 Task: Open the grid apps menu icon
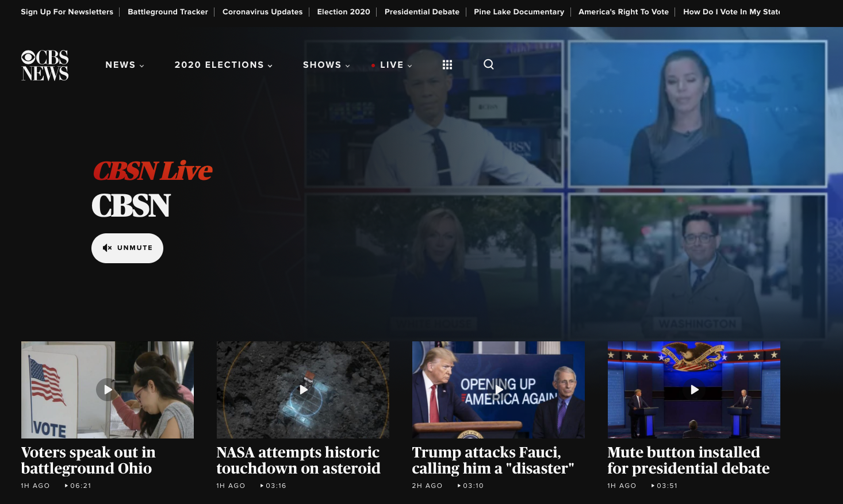tap(447, 65)
